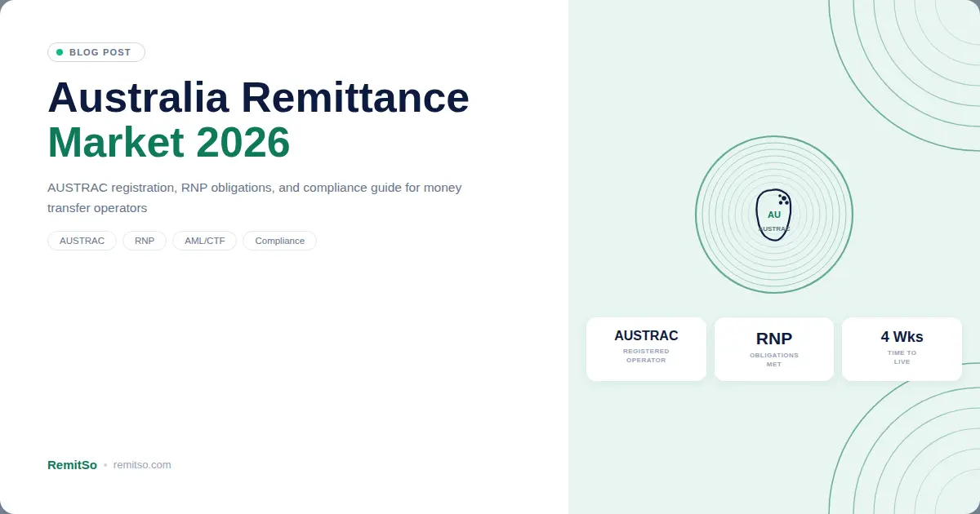Viewport: 980px width, 514px height.
Task: Click the AU shield icon
Action: coord(773,215)
